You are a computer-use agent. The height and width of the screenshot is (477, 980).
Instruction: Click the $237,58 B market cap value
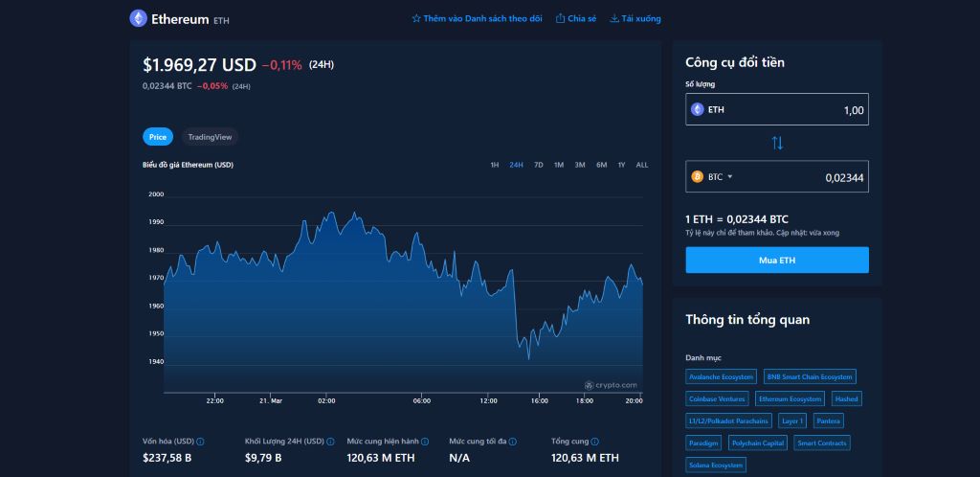tap(167, 458)
